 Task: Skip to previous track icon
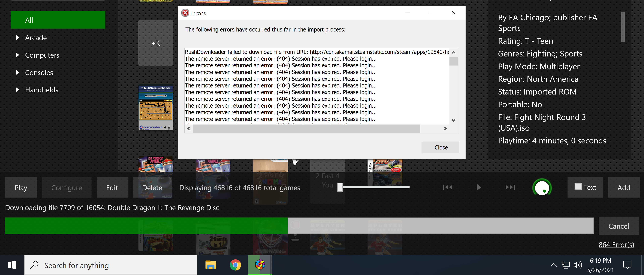pyautogui.click(x=447, y=187)
